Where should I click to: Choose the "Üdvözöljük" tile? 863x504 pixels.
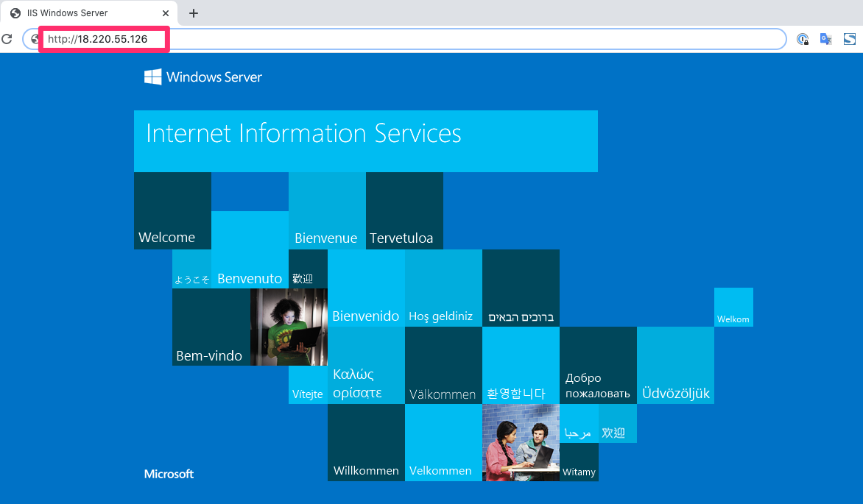pos(675,366)
